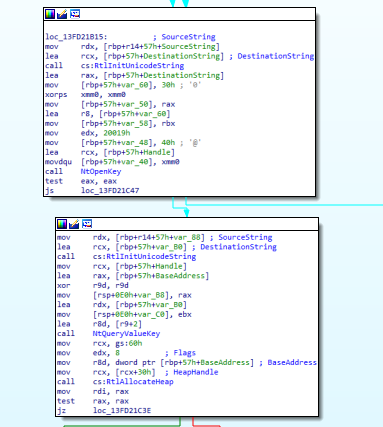Viewport: 383px width, 427px height.
Task: Click the pencil edit icon on NtQueryValueKey block
Action: click(x=74, y=224)
